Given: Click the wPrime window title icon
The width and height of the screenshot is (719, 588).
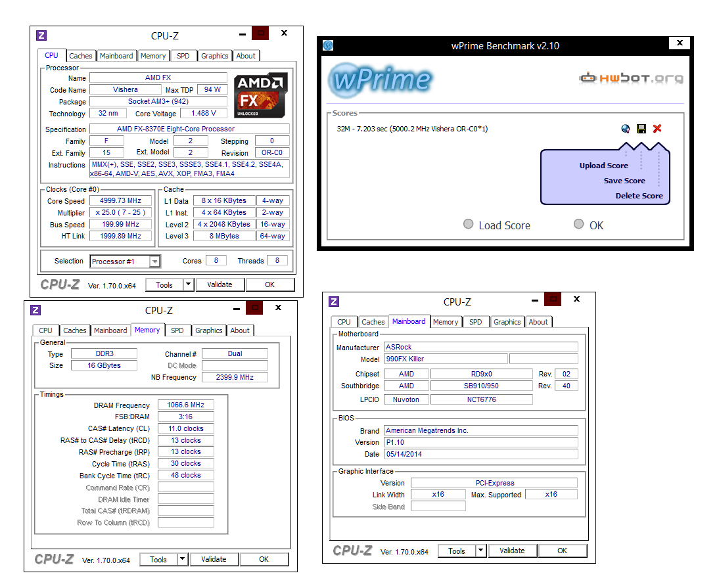Looking at the screenshot, I should tap(328, 45).
